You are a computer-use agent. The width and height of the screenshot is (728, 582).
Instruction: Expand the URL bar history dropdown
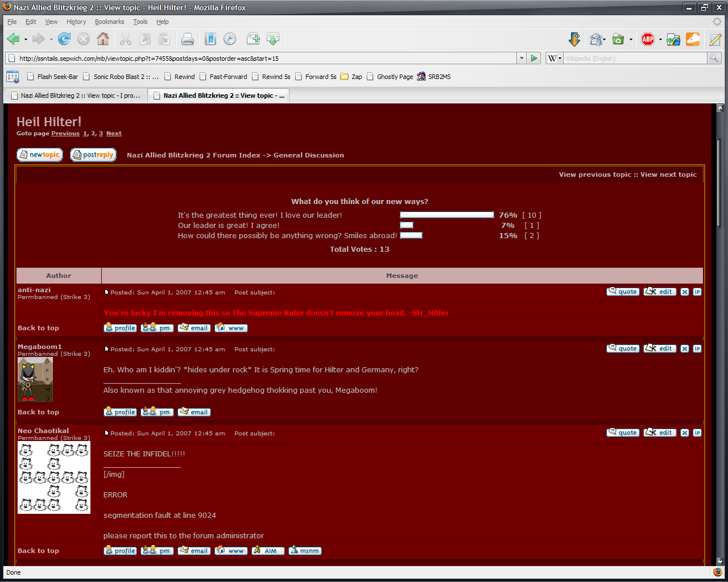(x=521, y=58)
